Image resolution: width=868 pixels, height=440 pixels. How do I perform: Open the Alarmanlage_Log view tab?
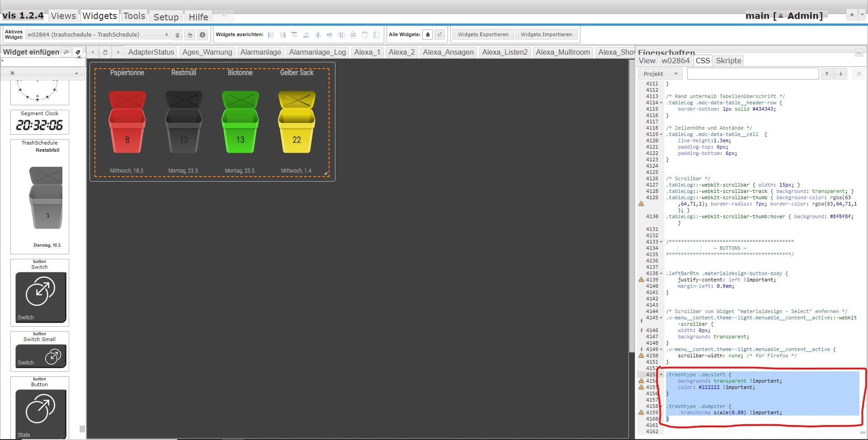pyautogui.click(x=317, y=52)
